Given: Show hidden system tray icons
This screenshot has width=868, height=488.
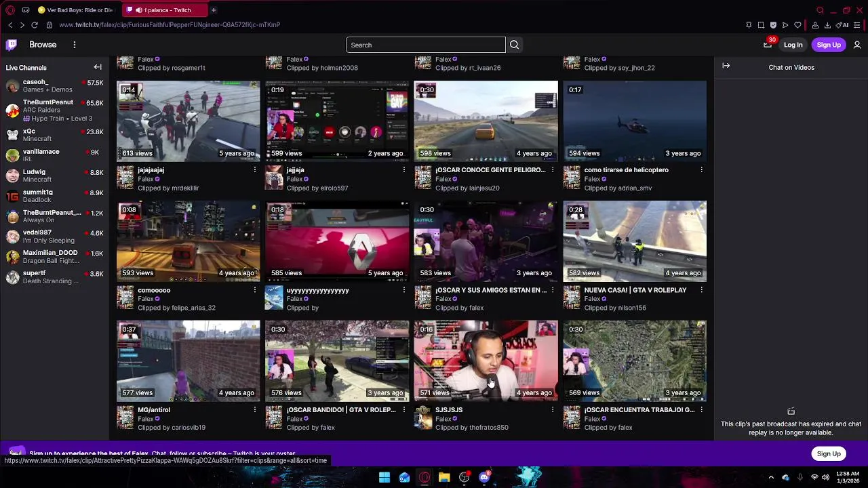Looking at the screenshot, I should [x=771, y=477].
